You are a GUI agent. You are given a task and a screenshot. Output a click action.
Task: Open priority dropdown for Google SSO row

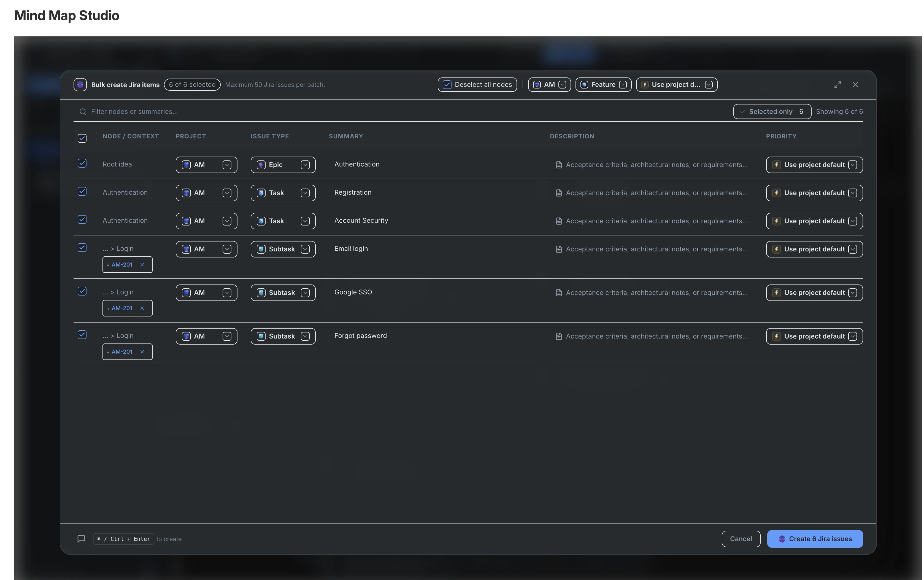[814, 293]
